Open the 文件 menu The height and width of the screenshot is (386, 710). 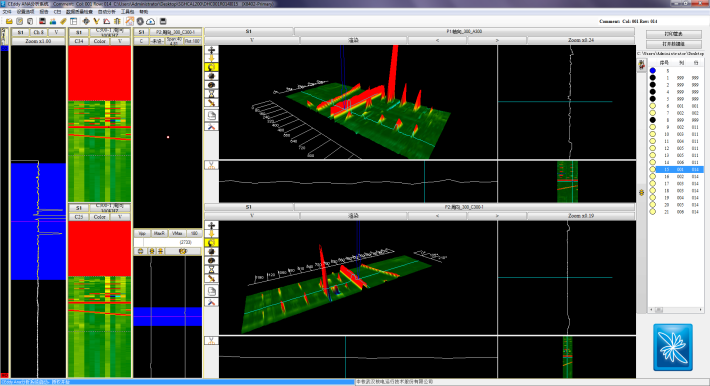(x=7, y=11)
